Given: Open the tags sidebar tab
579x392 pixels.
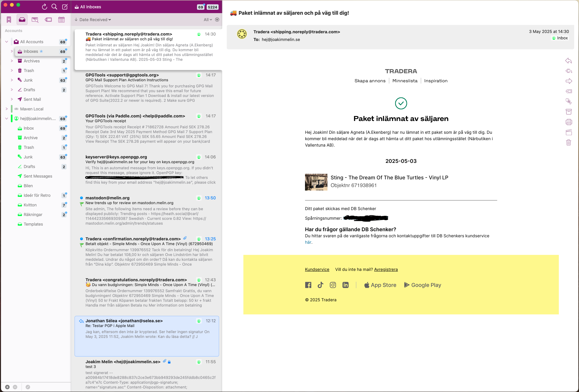Looking at the screenshot, I should point(48,20).
